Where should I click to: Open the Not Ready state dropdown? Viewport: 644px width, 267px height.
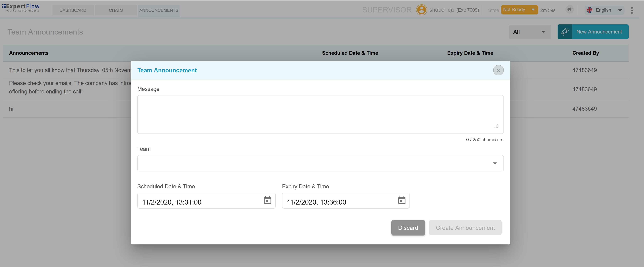519,10
